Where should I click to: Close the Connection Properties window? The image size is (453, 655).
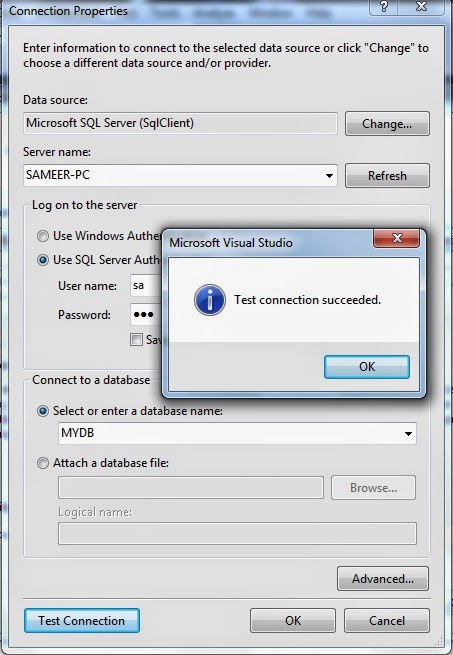422,7
